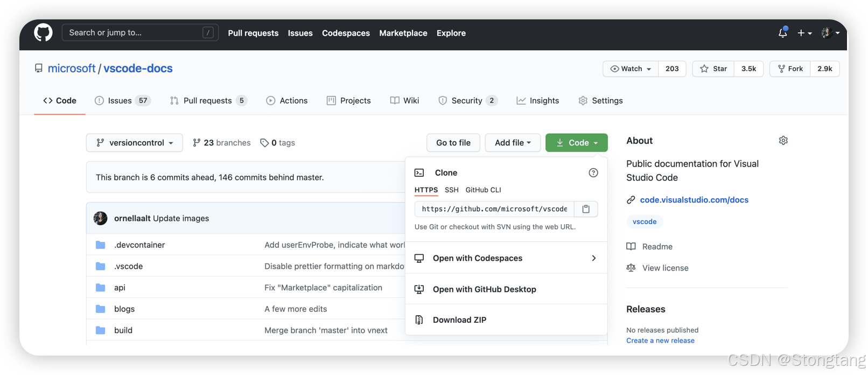
Task: Click the clone URL text field
Action: [x=494, y=209]
